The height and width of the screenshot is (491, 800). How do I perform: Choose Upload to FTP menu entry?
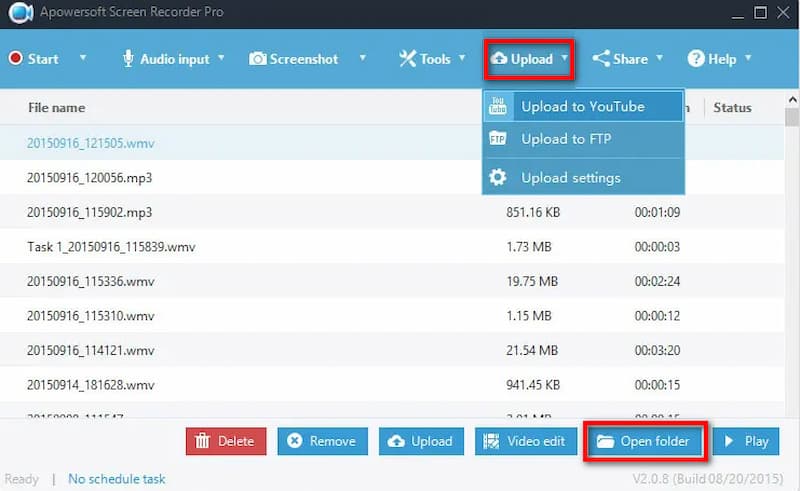(583, 139)
